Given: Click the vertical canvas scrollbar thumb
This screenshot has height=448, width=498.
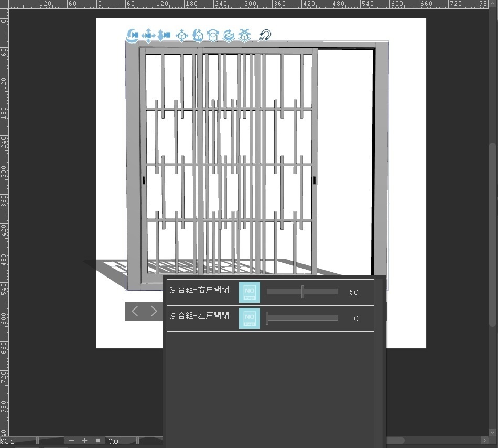Looking at the screenshot, I should coord(493,234).
